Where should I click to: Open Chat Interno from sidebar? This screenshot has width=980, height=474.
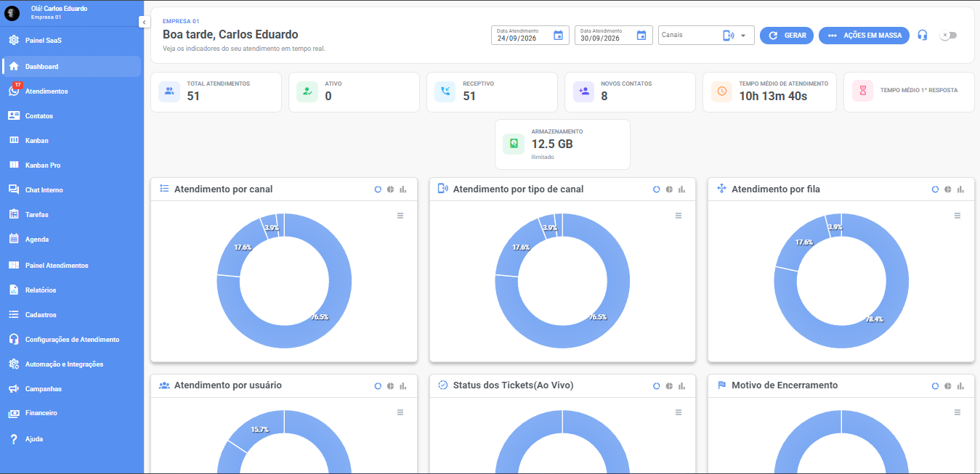[70, 189]
